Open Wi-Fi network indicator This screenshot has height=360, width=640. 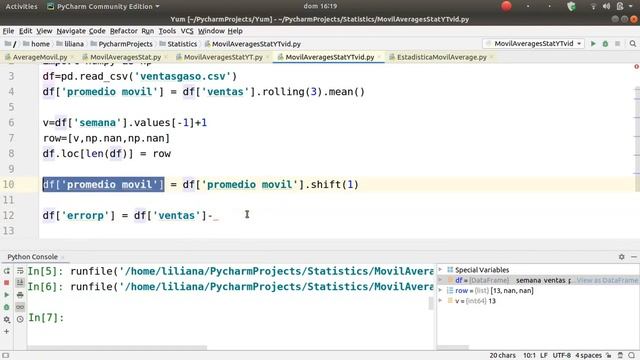click(x=593, y=6)
